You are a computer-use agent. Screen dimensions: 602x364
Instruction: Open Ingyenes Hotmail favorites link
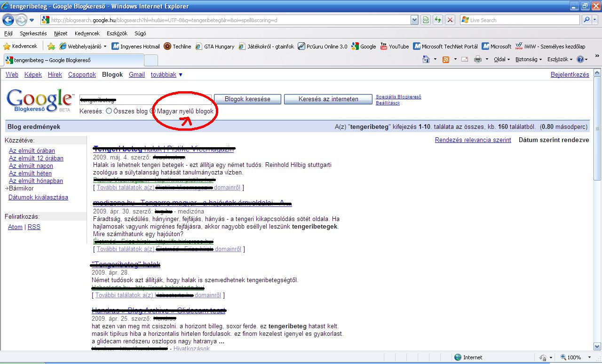click(135, 46)
